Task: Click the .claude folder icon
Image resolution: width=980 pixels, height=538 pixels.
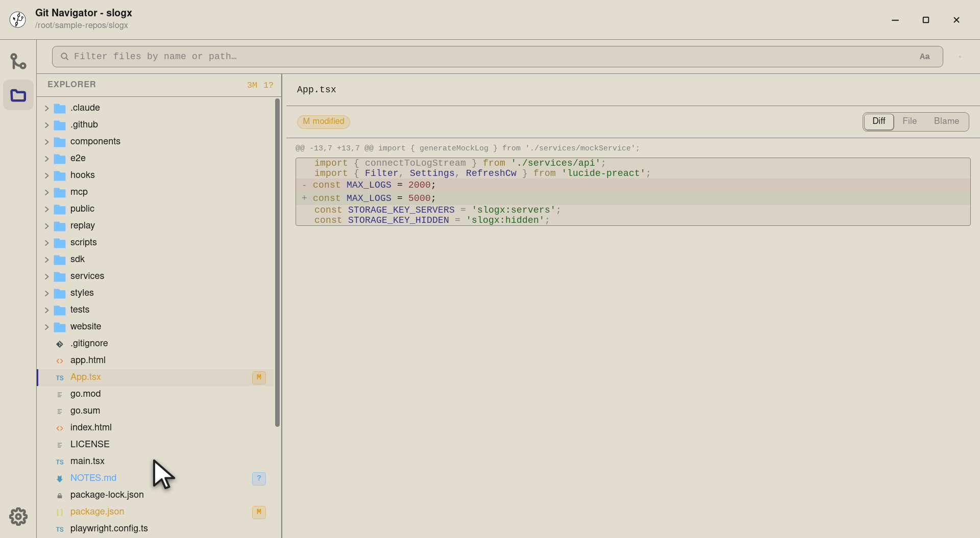Action: pyautogui.click(x=60, y=108)
